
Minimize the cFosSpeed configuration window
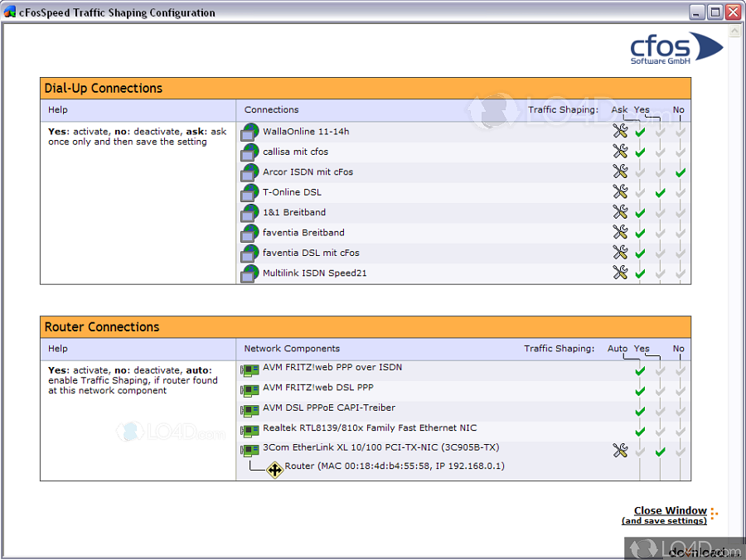pyautogui.click(x=697, y=12)
